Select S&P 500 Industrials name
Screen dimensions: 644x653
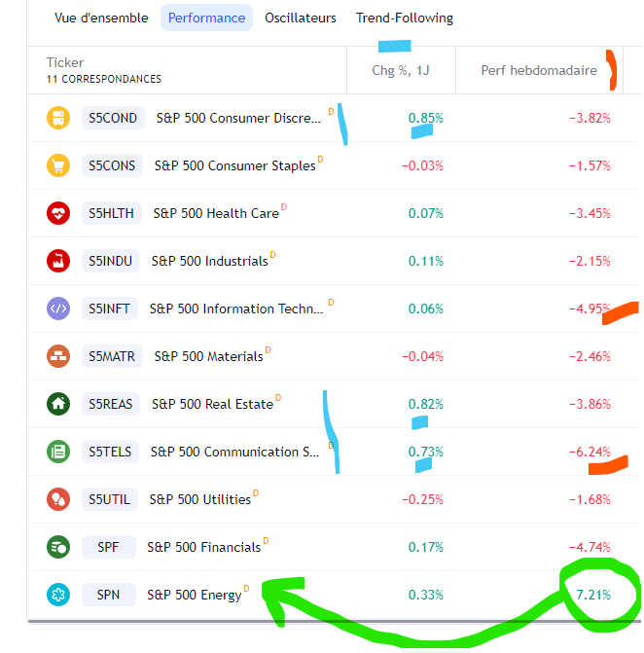coord(209,261)
